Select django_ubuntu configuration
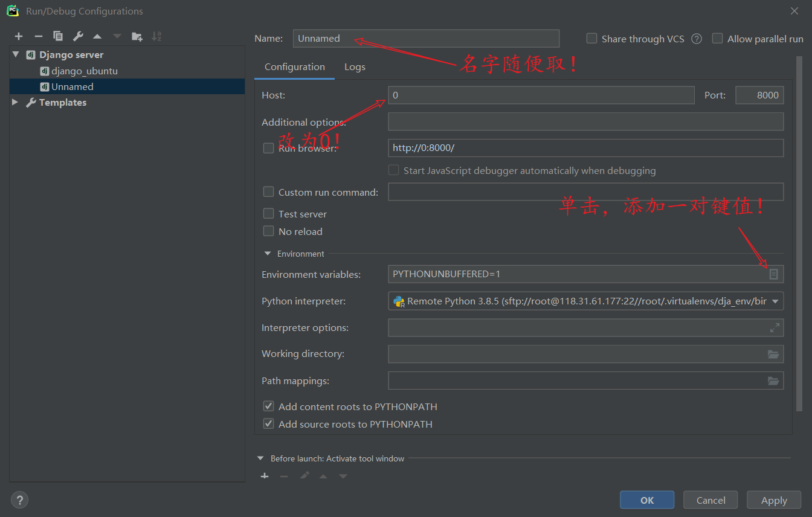Viewport: 812px width, 517px height. click(x=85, y=71)
